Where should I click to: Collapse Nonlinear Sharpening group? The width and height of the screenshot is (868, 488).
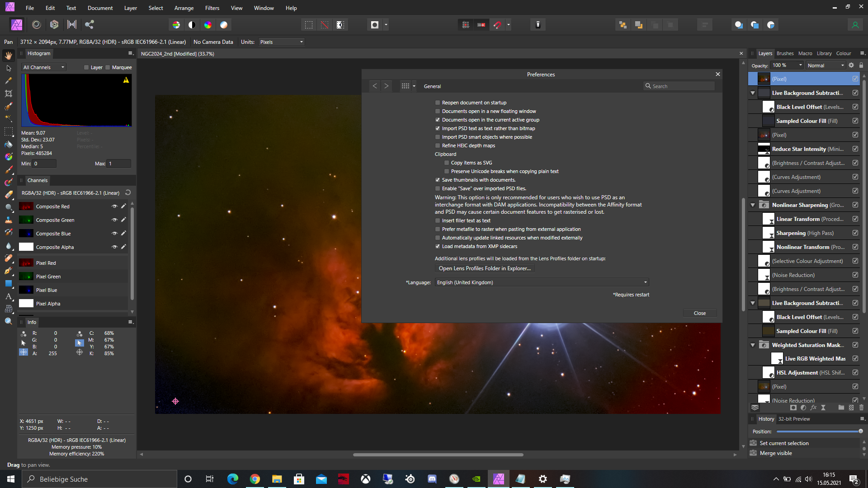753,205
